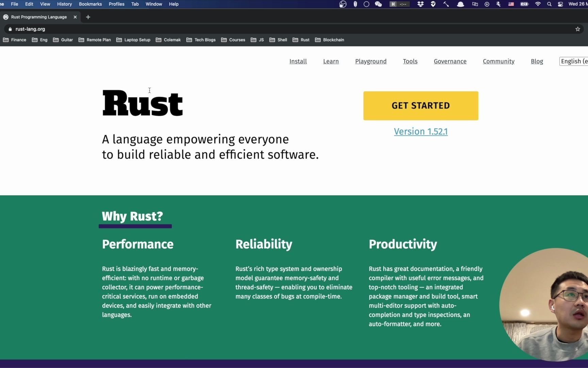
Task: Click the circle icon in the menu bar
Action: click(366, 4)
